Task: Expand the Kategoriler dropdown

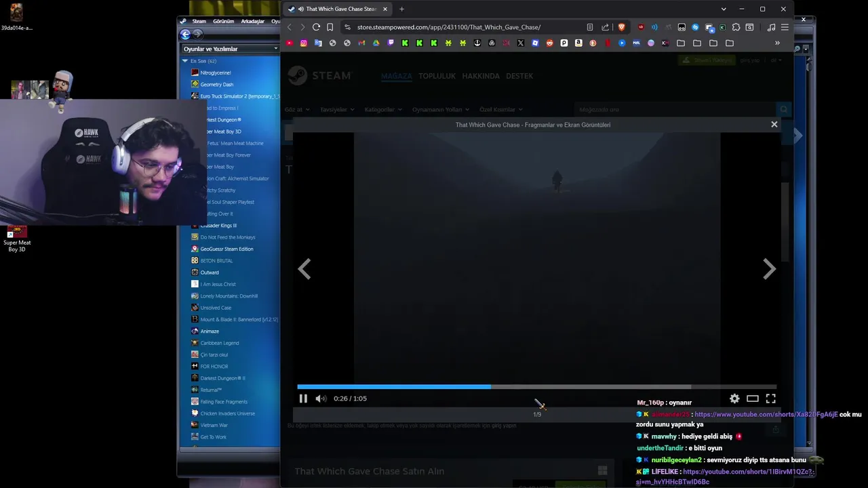Action: click(382, 109)
